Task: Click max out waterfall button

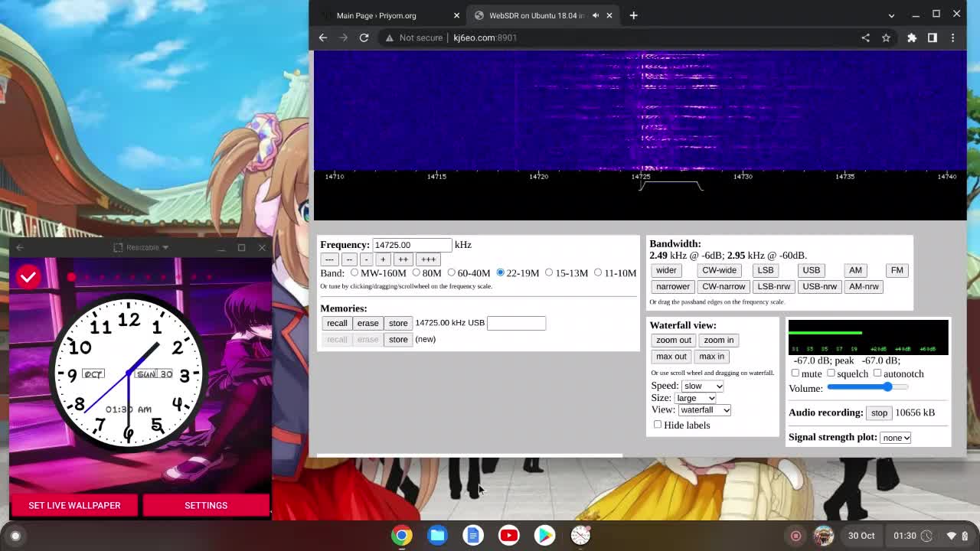Action: (x=671, y=357)
